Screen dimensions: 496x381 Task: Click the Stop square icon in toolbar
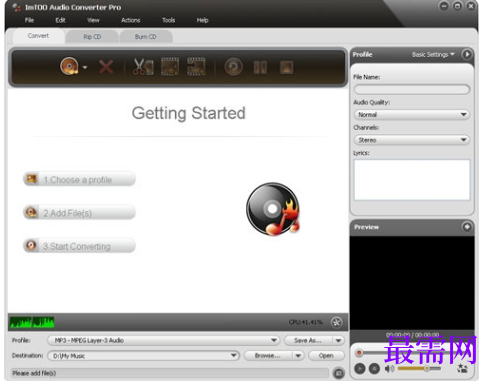[x=286, y=67]
